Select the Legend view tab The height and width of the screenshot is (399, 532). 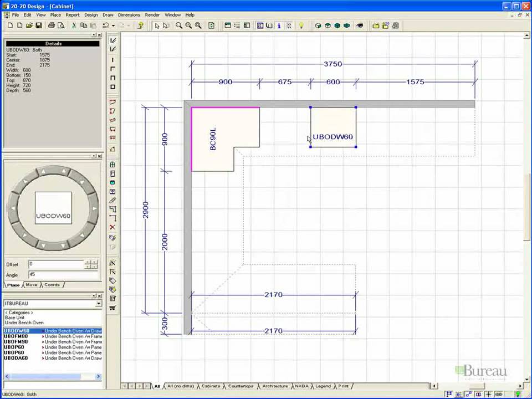pyautogui.click(x=323, y=386)
